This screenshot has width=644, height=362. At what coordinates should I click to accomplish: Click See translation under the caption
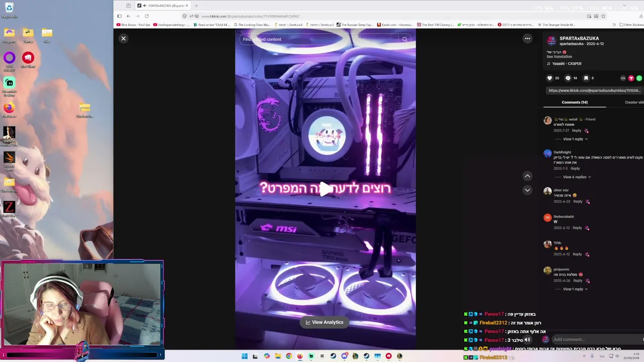click(x=559, y=57)
